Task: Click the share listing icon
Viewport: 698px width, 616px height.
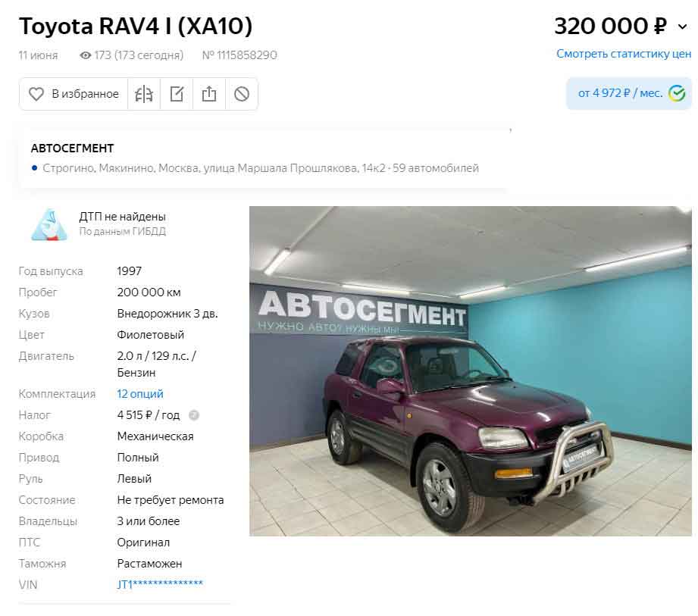Action: [209, 94]
